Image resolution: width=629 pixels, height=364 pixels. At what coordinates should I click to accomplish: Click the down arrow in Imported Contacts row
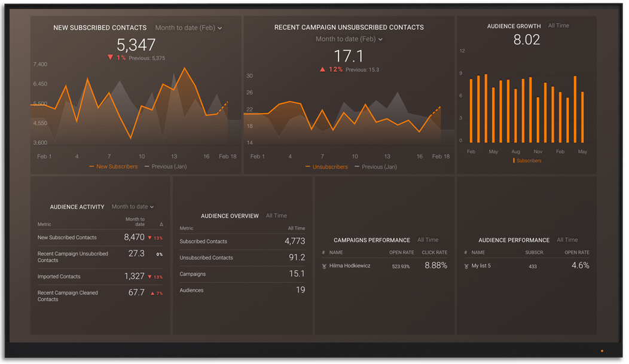coord(149,277)
